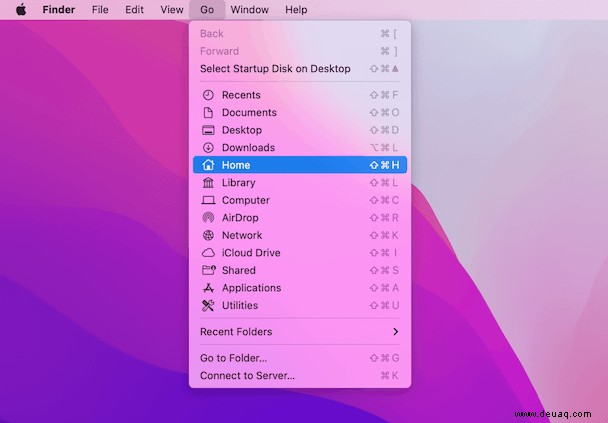
Task: Open the Library menu entry
Action: coord(300,183)
